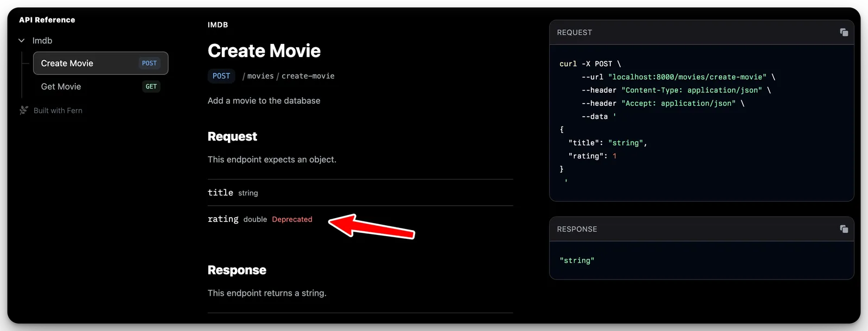Image resolution: width=868 pixels, height=331 pixels.
Task: Open the Create Movie endpoint page
Action: [x=100, y=63]
